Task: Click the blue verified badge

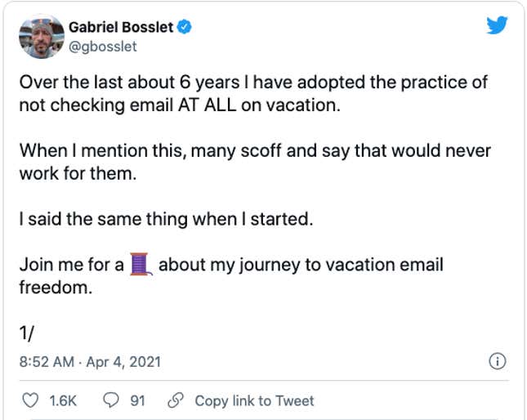Action: point(184,27)
